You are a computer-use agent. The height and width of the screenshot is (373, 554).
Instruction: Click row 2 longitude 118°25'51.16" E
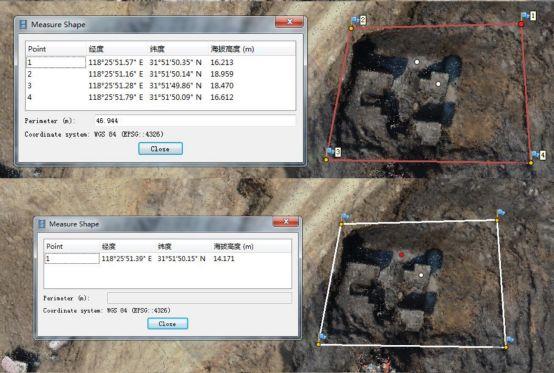click(x=116, y=74)
